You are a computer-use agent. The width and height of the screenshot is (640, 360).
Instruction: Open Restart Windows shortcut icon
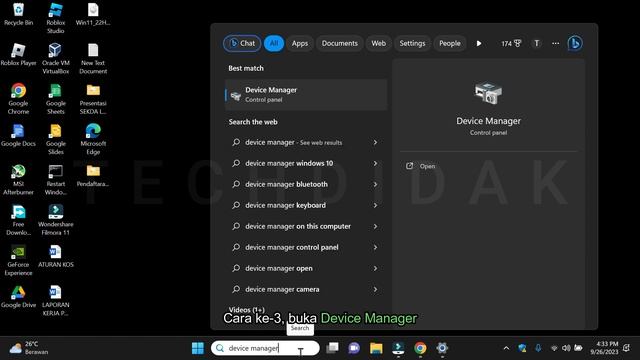[x=56, y=180]
